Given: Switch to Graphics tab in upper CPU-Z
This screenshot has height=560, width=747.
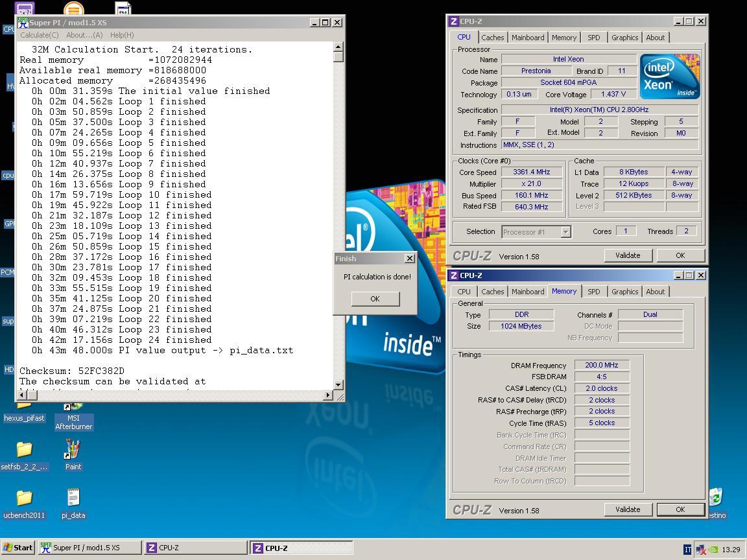Looking at the screenshot, I should 624,38.
